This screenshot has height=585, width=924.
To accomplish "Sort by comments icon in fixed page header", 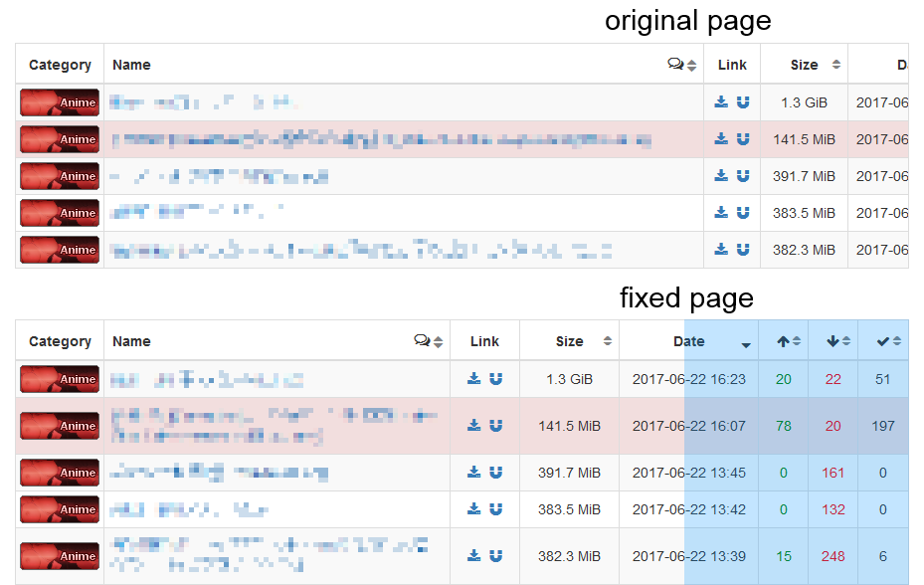I will 429,341.
